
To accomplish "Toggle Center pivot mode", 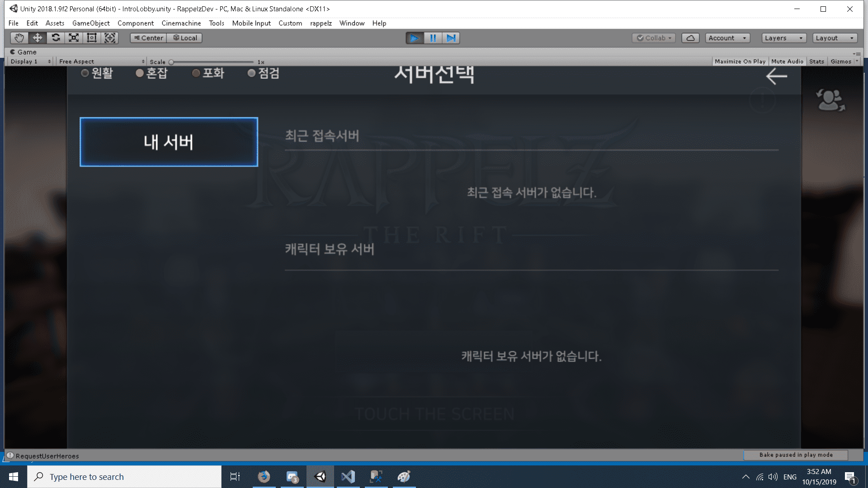I will pyautogui.click(x=148, y=38).
